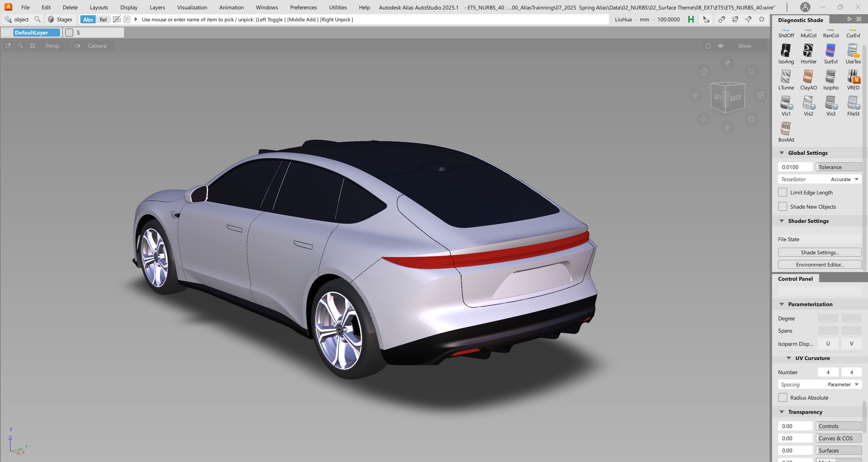This screenshot has height=462, width=868.
Task: Select the LTunne light tunnel icon
Action: pyautogui.click(x=786, y=77)
